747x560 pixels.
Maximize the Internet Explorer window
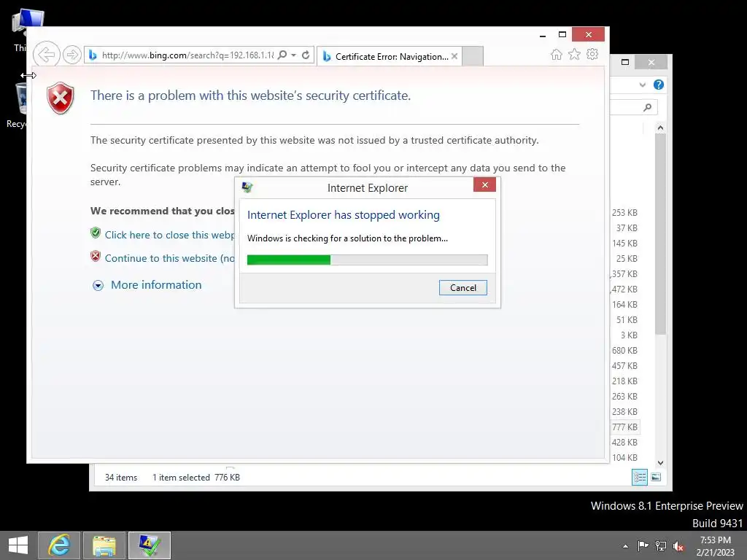click(x=562, y=34)
